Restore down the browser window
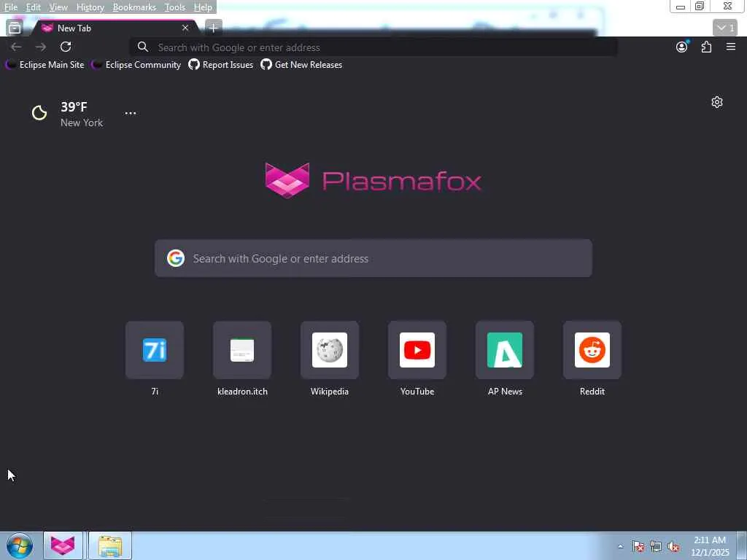747x560 pixels. click(x=700, y=6)
